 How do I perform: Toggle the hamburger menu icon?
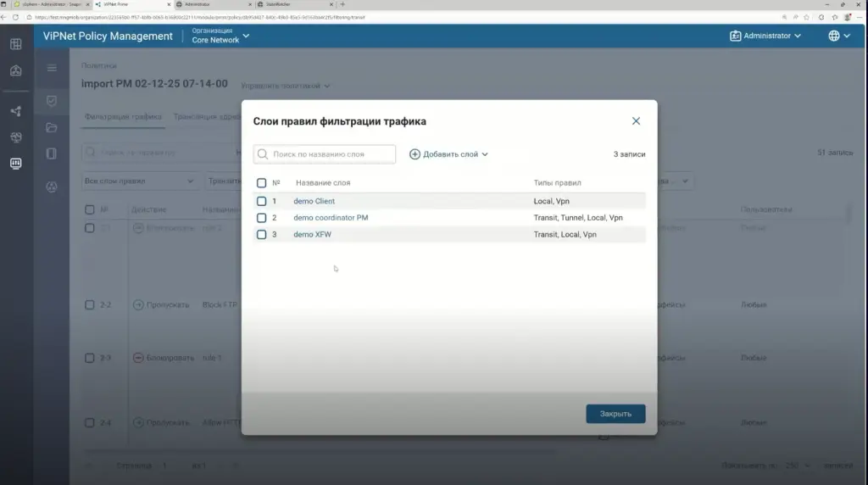pos(52,68)
